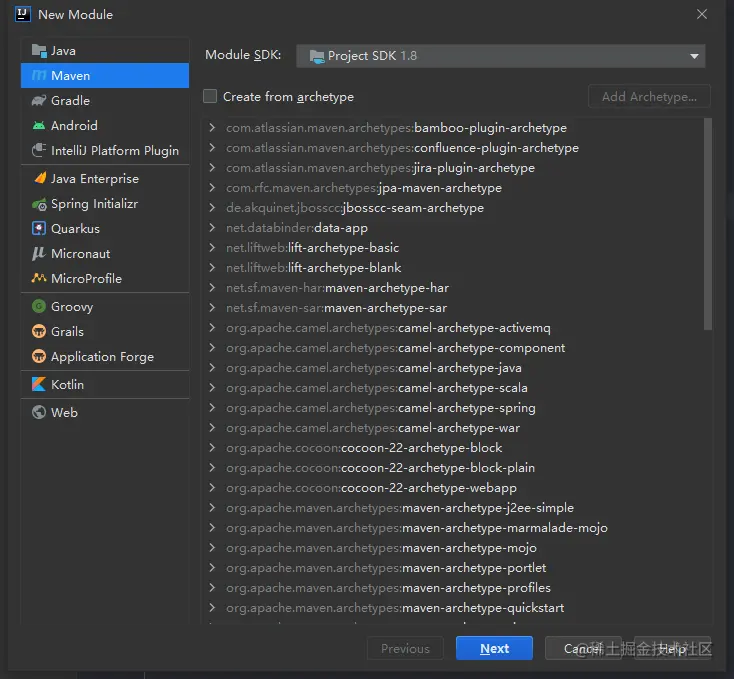Click the Android robot icon
The height and width of the screenshot is (679, 734).
pyautogui.click(x=39, y=126)
